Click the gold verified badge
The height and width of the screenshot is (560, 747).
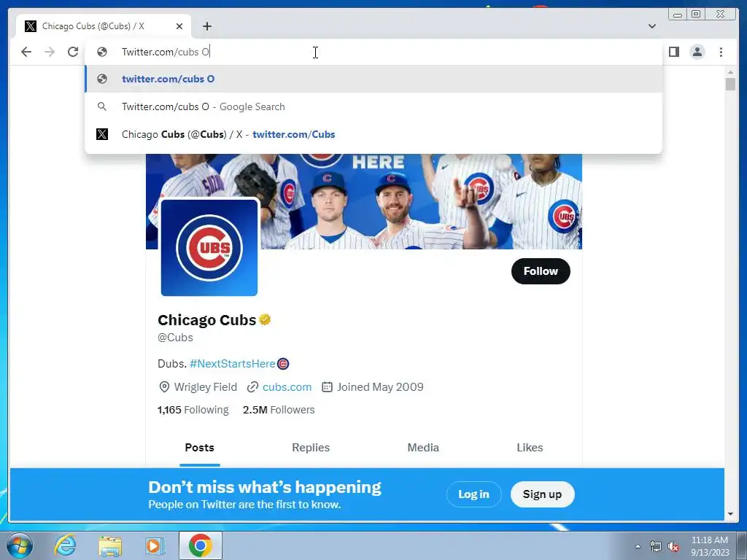[265, 319]
